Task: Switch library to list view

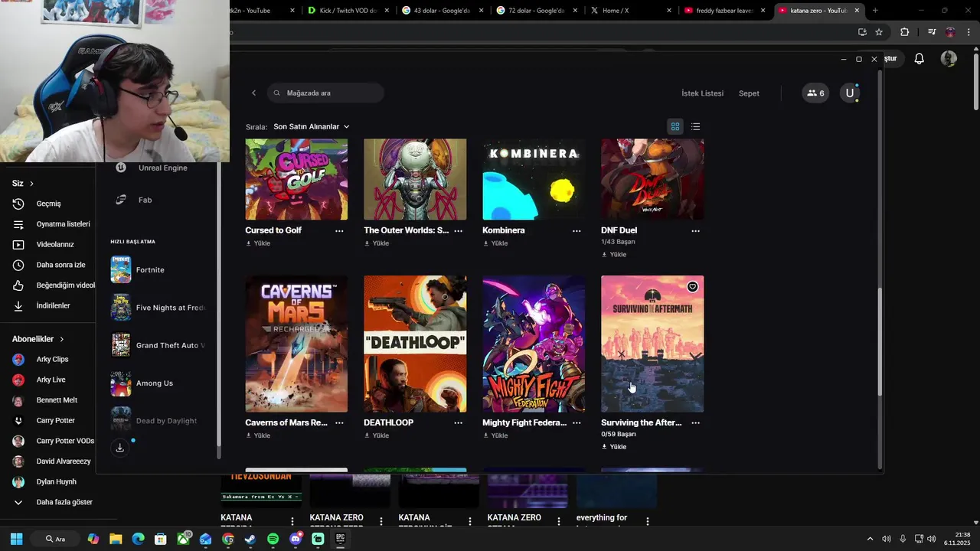Action: coord(695,126)
